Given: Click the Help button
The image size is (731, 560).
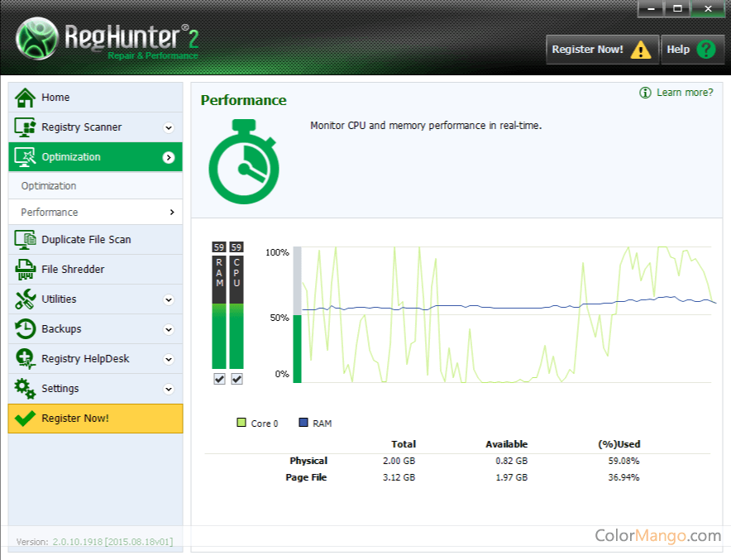Looking at the screenshot, I should click(x=692, y=50).
